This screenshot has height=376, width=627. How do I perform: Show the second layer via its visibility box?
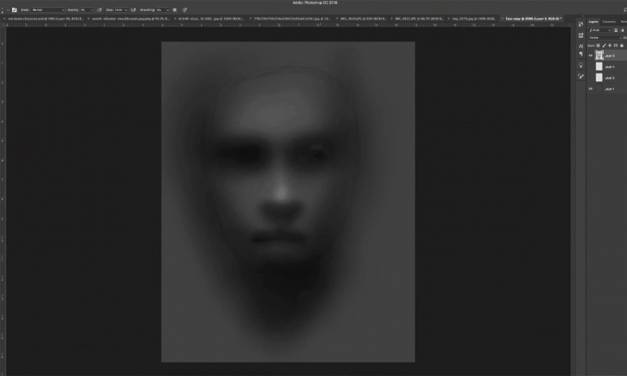591,66
